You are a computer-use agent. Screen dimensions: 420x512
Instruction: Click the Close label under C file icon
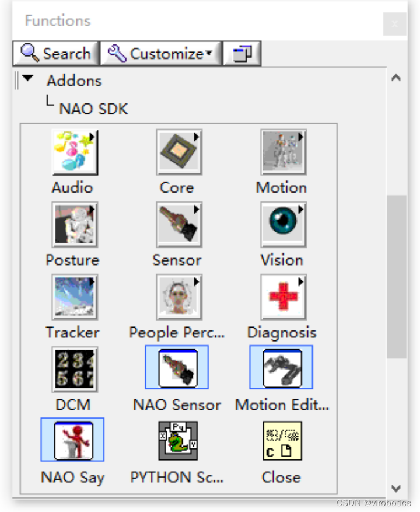coord(281,478)
